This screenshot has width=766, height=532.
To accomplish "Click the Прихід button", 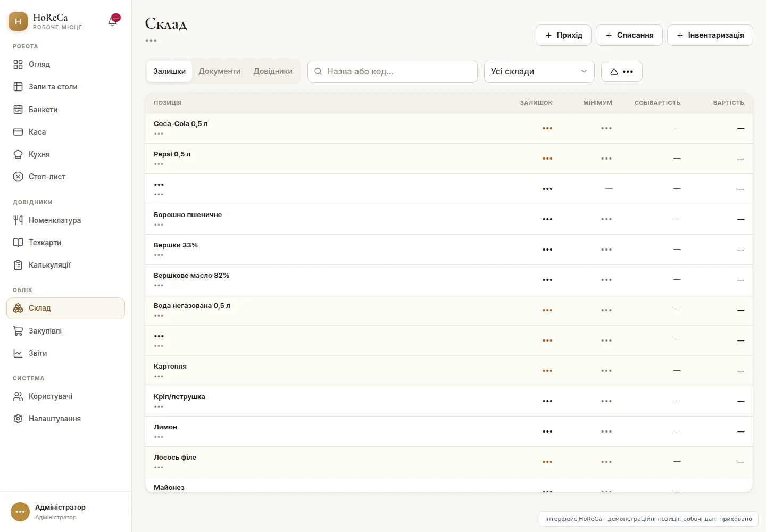I will pyautogui.click(x=563, y=35).
